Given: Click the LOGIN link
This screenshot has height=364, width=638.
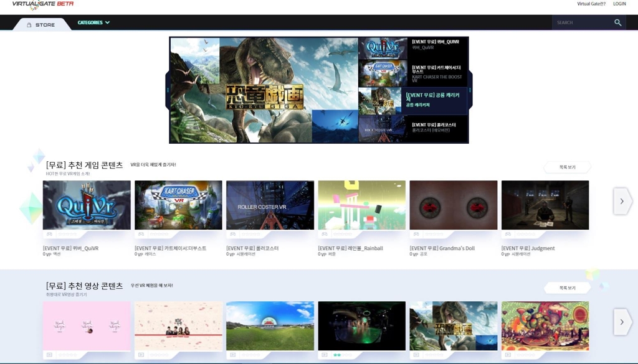Looking at the screenshot, I should 619,4.
